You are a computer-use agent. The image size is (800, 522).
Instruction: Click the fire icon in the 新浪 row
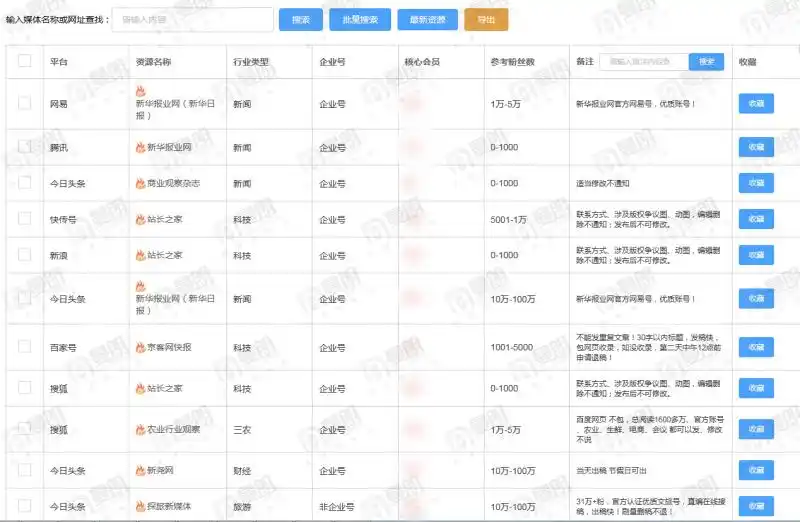[140, 255]
